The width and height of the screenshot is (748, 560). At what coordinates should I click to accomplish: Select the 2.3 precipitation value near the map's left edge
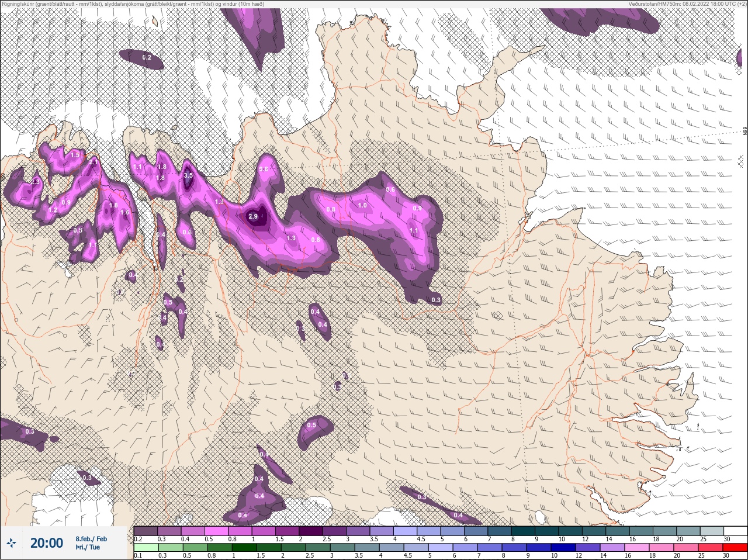[x=34, y=182]
